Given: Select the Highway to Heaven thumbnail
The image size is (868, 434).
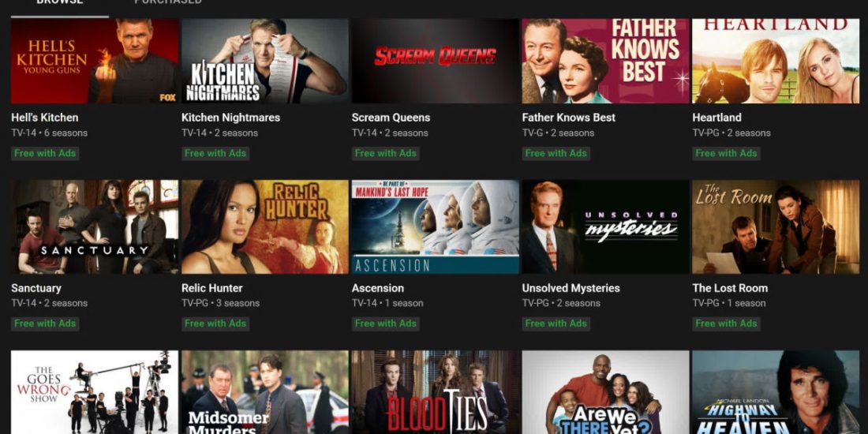Looking at the screenshot, I should click(776, 392).
